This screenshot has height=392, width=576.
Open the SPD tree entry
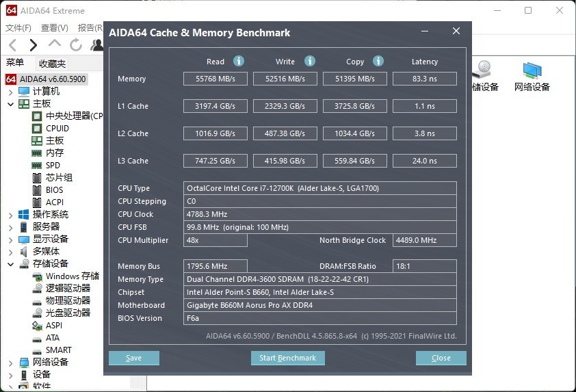tap(53, 166)
